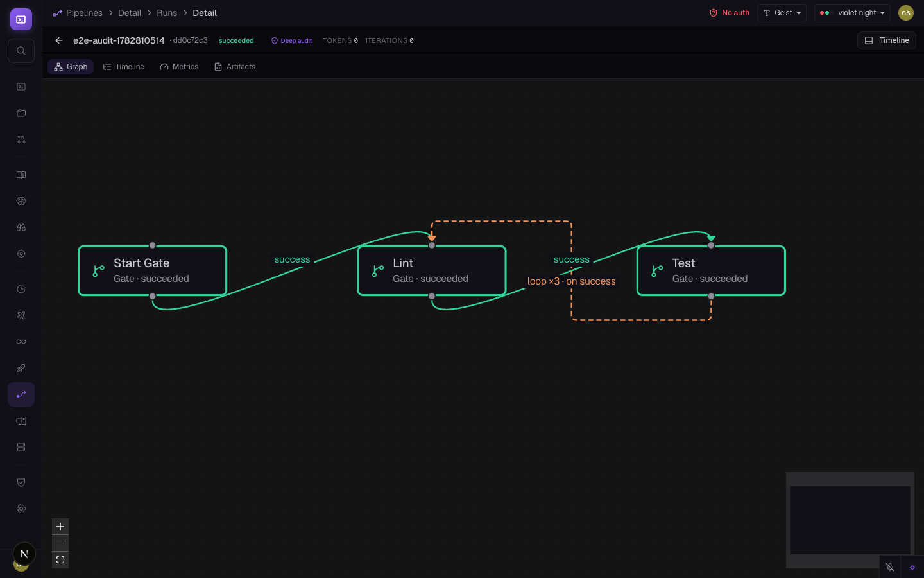924x578 pixels.
Task: Select the highlighted pipelines icon in the sidebar
Action: click(x=21, y=394)
